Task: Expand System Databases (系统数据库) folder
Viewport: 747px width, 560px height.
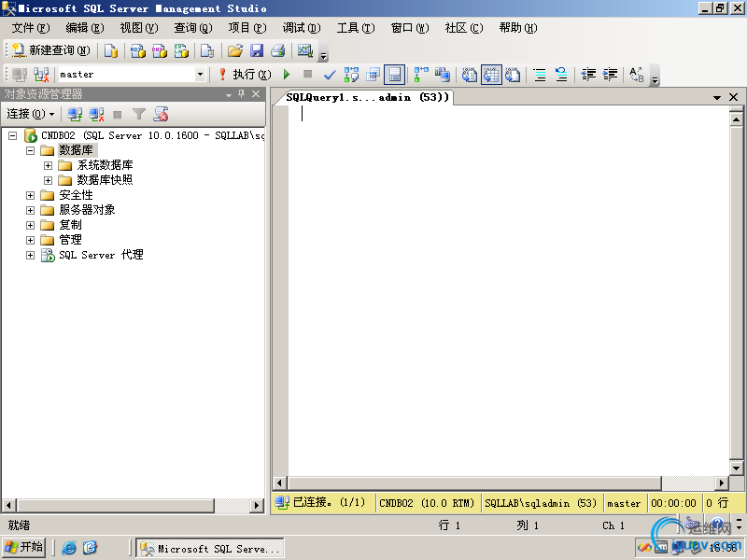Action: pos(49,166)
